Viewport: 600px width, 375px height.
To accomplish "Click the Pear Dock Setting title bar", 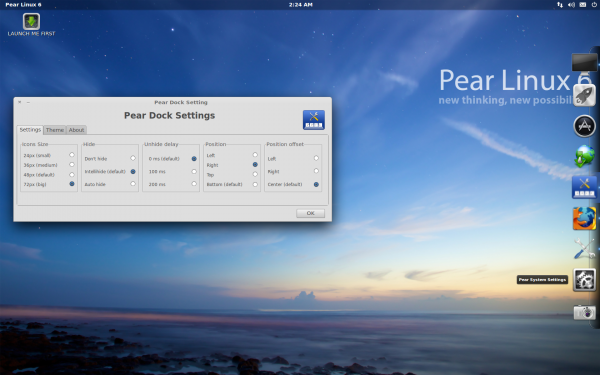I will pyautogui.click(x=181, y=102).
